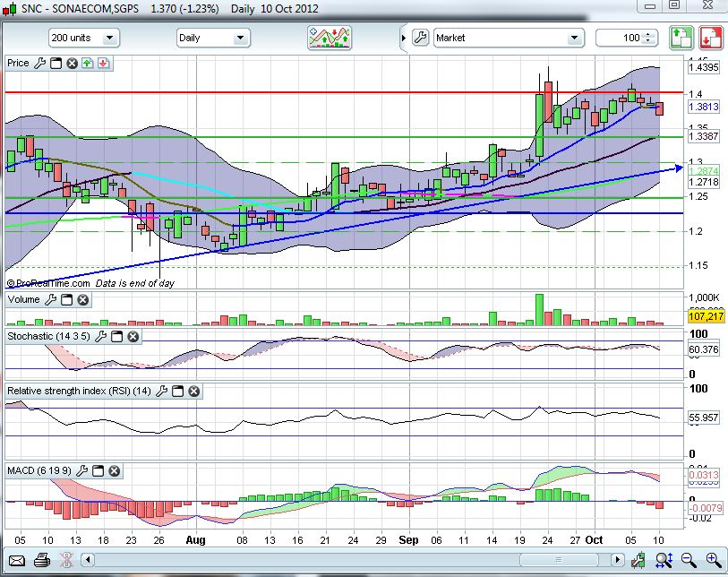The height and width of the screenshot is (577, 728).
Task: Click the zoom magnifier with arrows icon
Action: (664, 560)
